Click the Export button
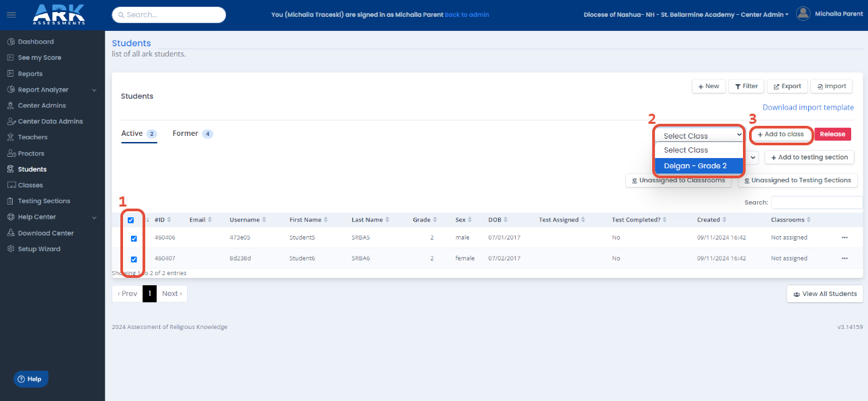Image resolution: width=868 pixels, height=401 pixels. click(x=787, y=86)
